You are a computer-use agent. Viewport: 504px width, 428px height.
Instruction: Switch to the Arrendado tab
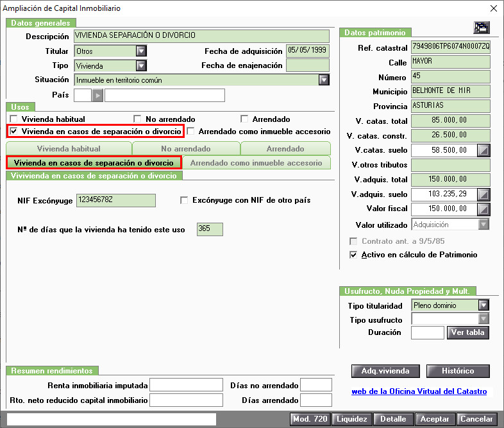point(285,149)
